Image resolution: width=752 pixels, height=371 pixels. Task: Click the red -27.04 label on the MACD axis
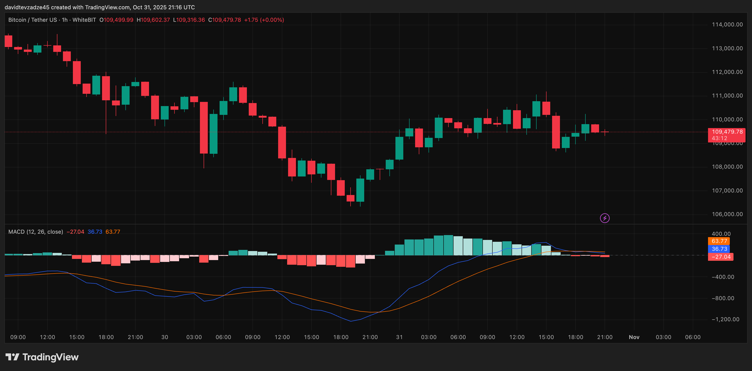(720, 257)
